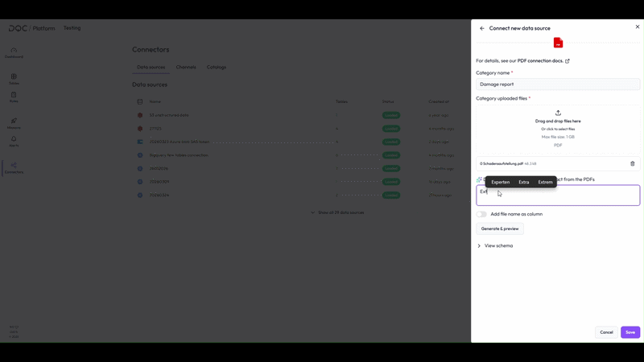Click the Azure icon of the SAS token row
The image size is (644, 362).
140,142
